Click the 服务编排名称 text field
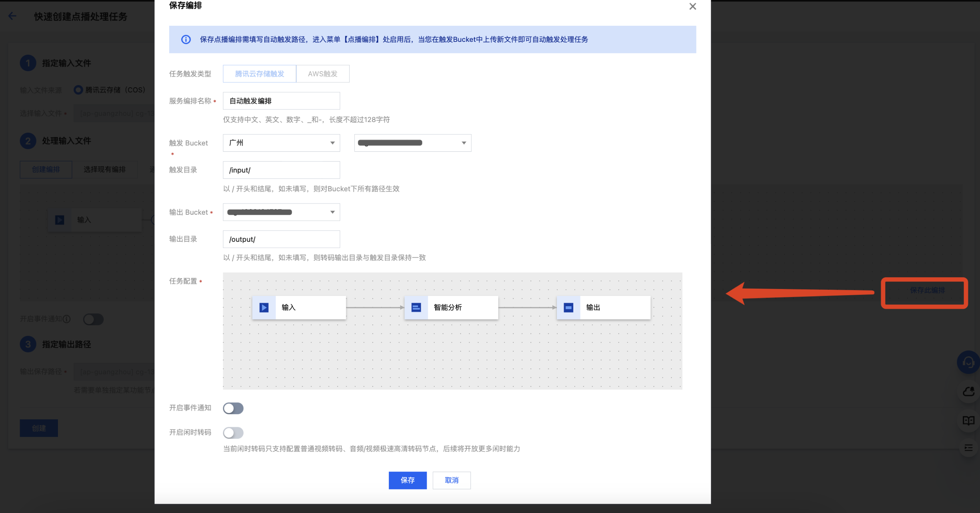 (281, 101)
